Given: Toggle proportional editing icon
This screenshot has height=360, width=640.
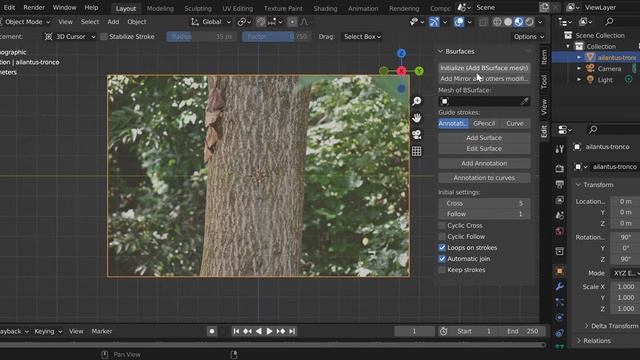Looking at the screenshot, I should 292,22.
